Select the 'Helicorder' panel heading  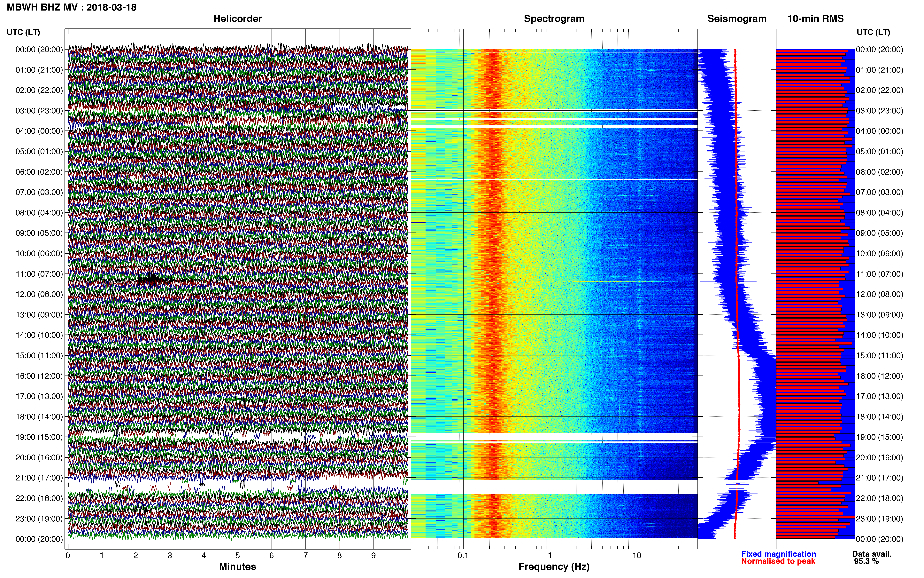(x=238, y=19)
